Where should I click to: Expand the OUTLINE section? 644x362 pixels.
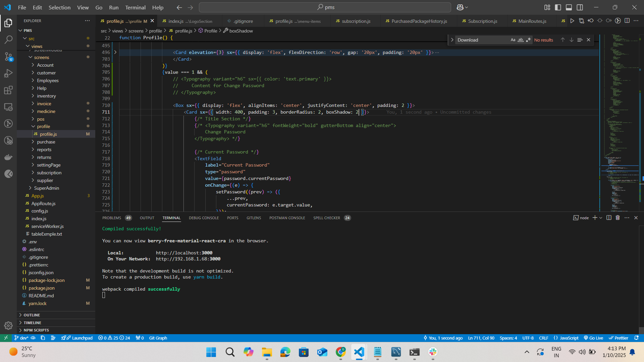click(32, 315)
